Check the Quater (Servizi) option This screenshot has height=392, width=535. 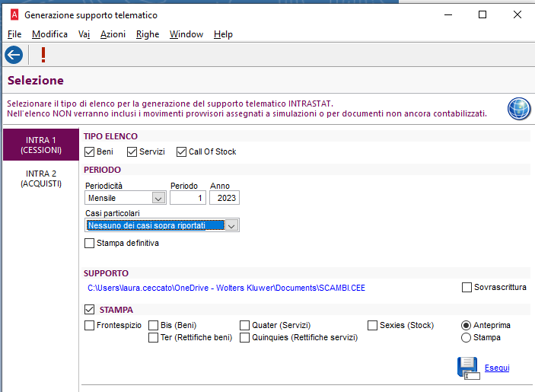coord(244,326)
